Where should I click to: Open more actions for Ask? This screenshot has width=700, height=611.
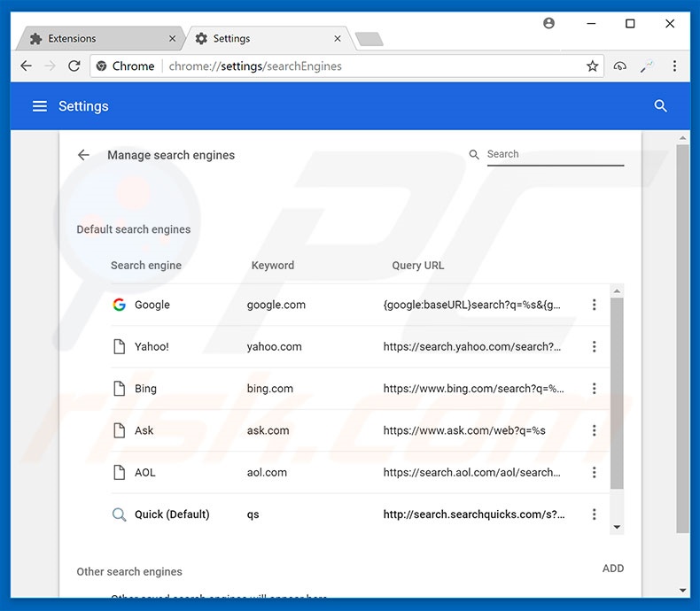point(594,430)
